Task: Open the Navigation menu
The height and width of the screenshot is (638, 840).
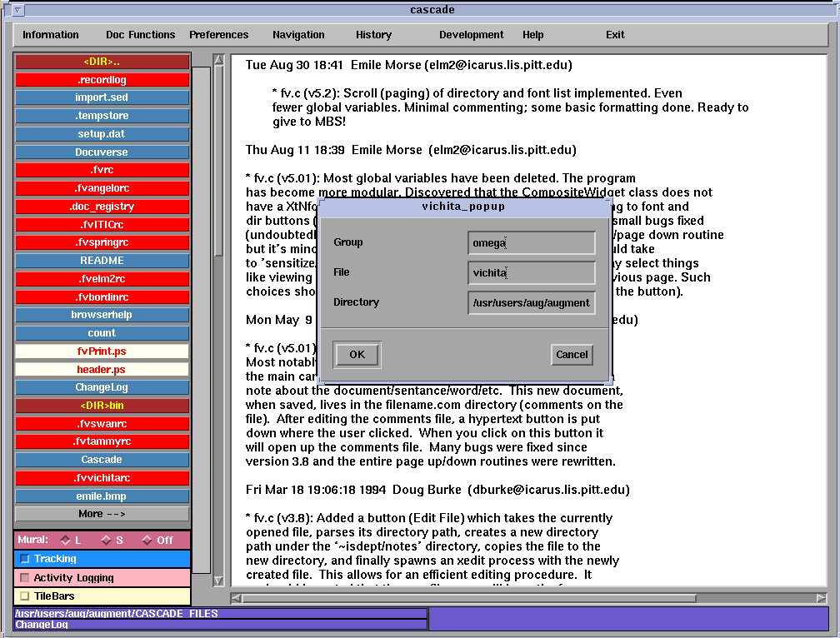Action: [x=298, y=35]
